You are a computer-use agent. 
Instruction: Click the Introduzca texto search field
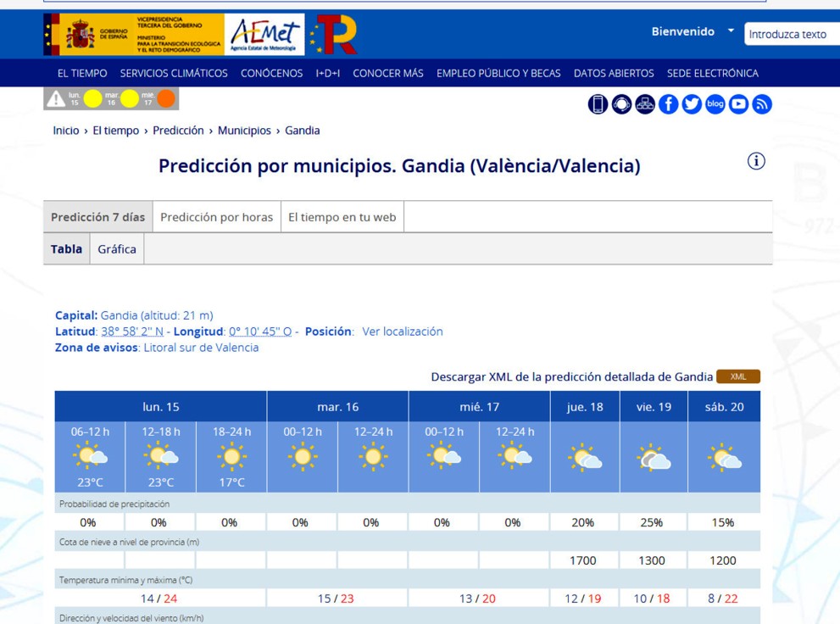coord(792,34)
